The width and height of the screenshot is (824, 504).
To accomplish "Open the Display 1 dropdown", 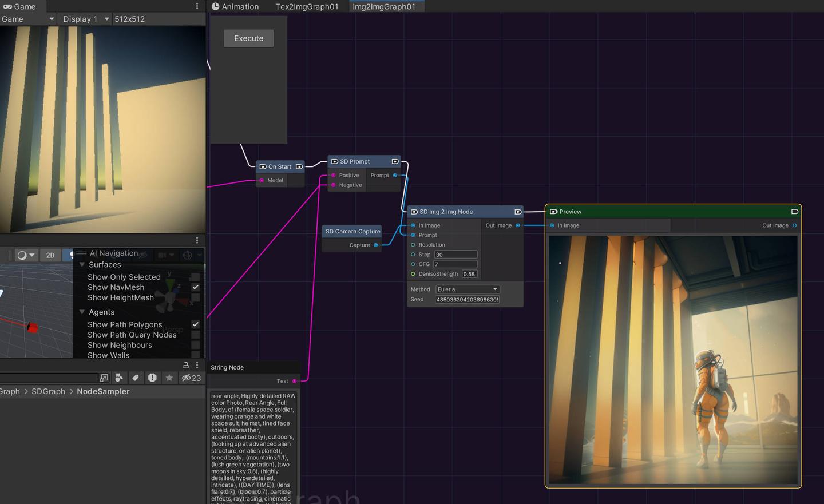I will pyautogui.click(x=85, y=19).
